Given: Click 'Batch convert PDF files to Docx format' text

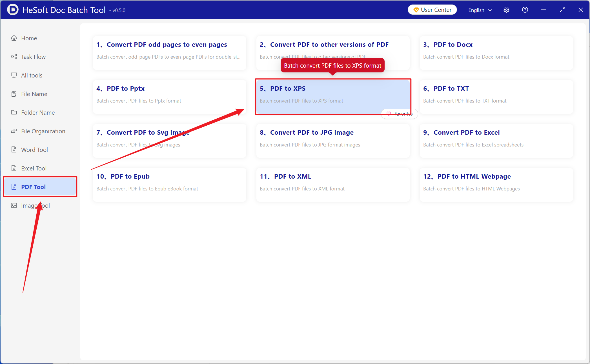Looking at the screenshot, I should tap(466, 57).
